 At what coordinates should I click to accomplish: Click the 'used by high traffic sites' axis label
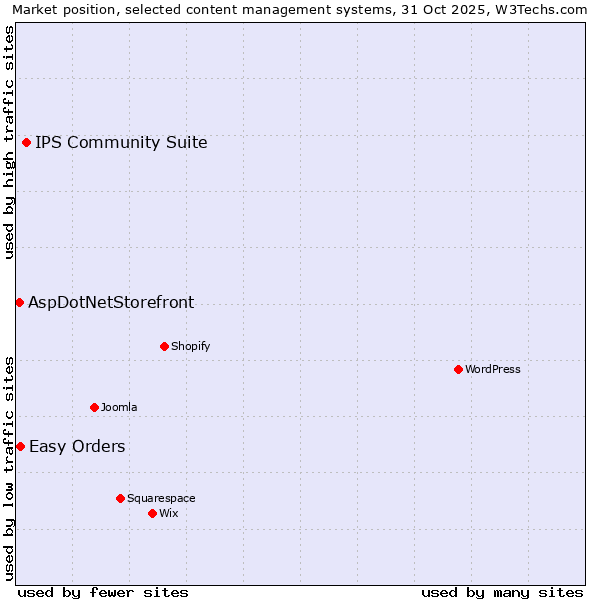click(9, 142)
